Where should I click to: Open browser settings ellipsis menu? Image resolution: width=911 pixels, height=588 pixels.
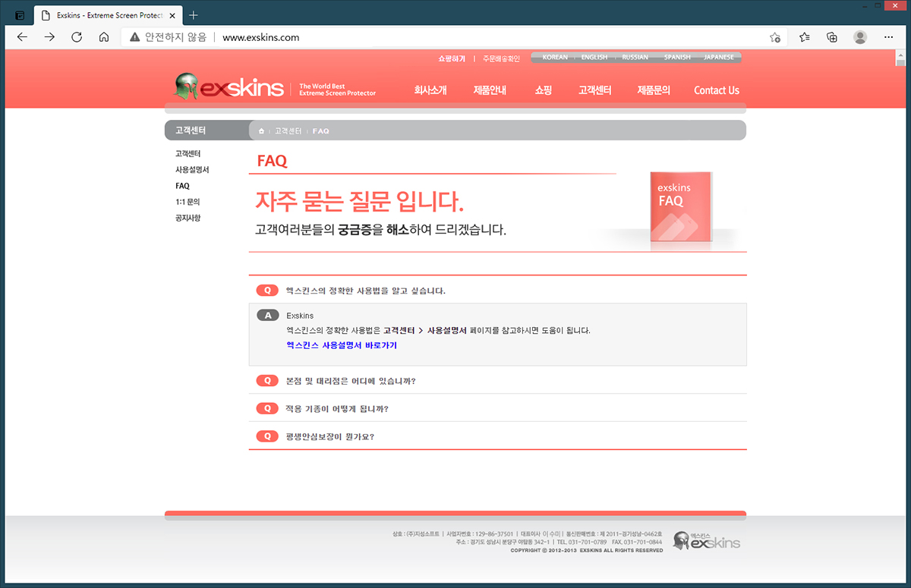tap(889, 37)
